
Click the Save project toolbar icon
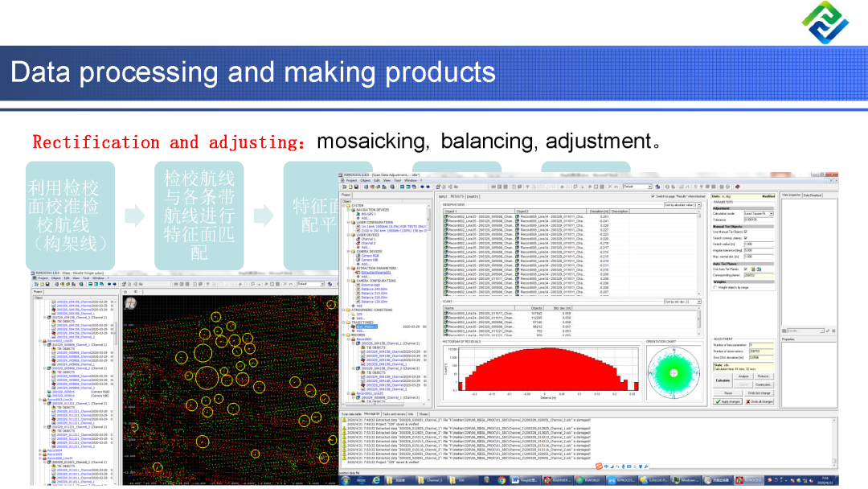coord(357,187)
